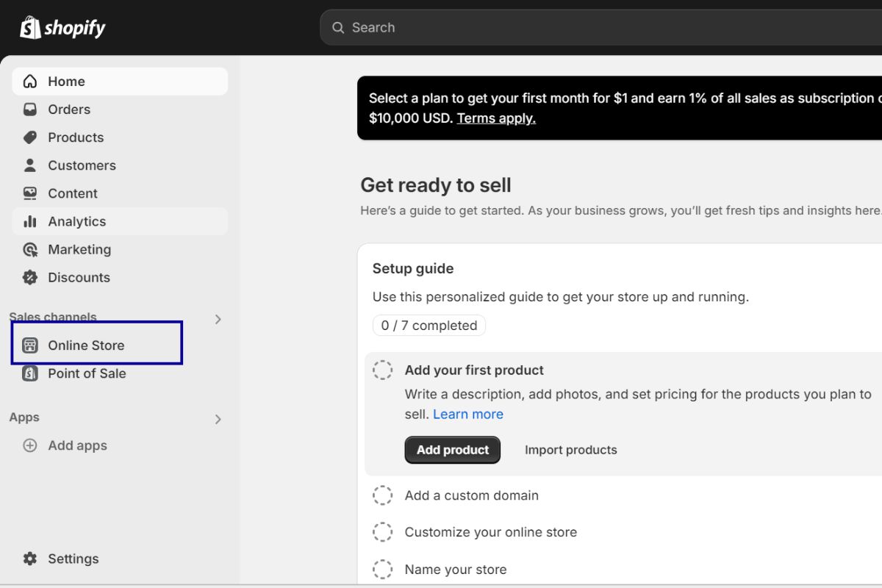Open Customers section

tap(120, 165)
